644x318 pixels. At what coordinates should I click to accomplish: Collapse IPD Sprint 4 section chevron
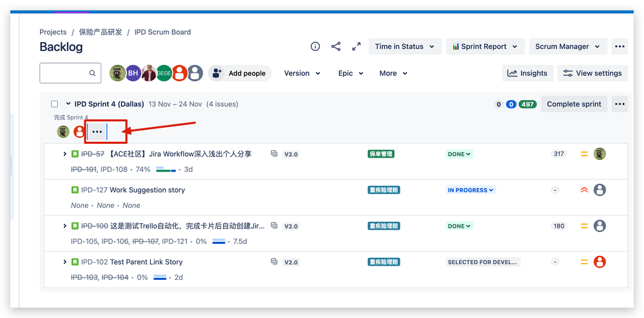point(68,104)
